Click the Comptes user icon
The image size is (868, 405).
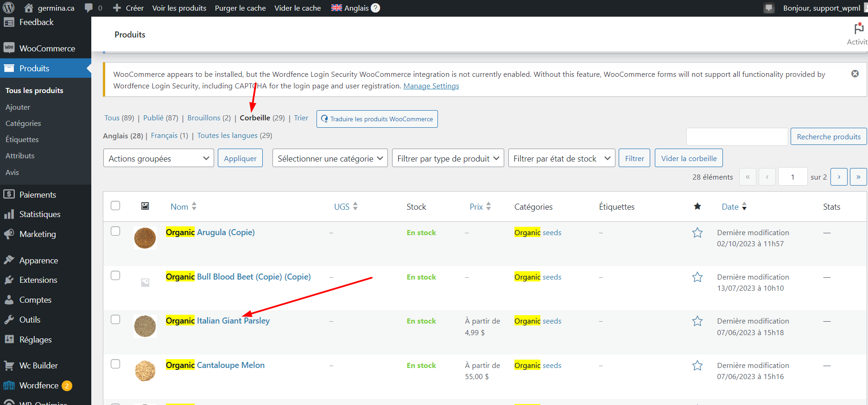9,299
